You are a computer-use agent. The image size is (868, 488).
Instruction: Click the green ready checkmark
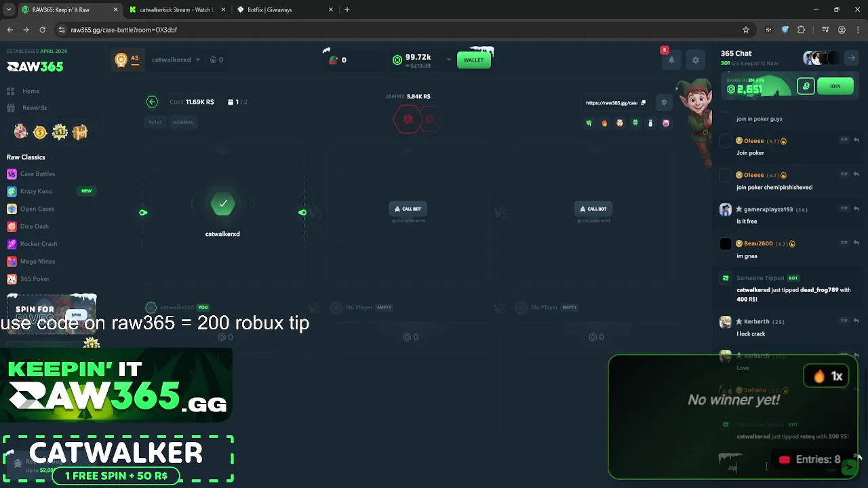(x=222, y=203)
